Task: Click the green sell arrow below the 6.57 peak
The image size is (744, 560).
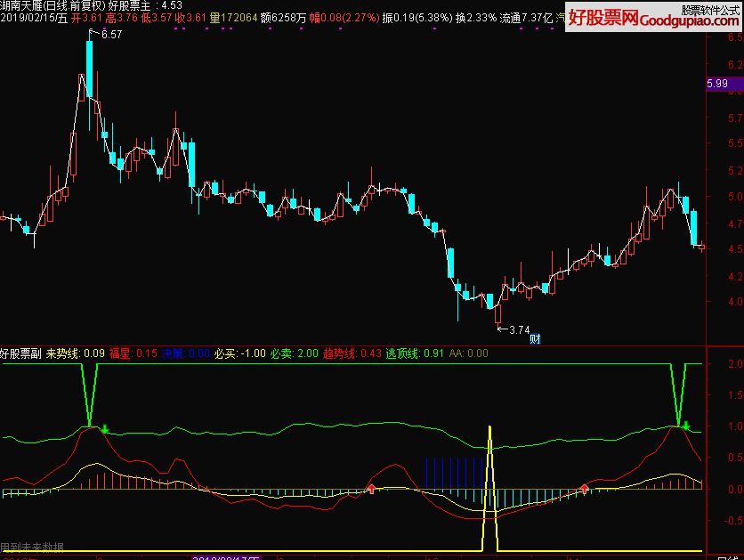Action: click(x=105, y=429)
